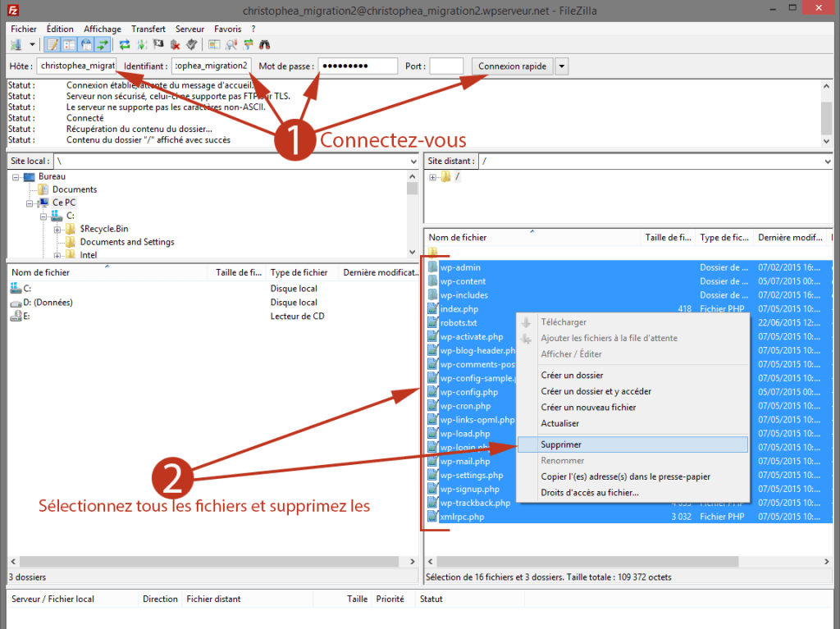Click the remote file list horizontal scrollbar thumb

pos(587,562)
